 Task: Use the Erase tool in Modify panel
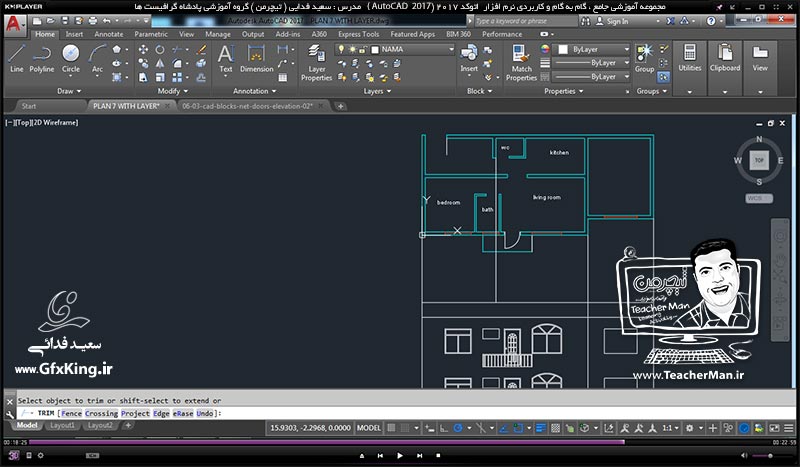201,50
